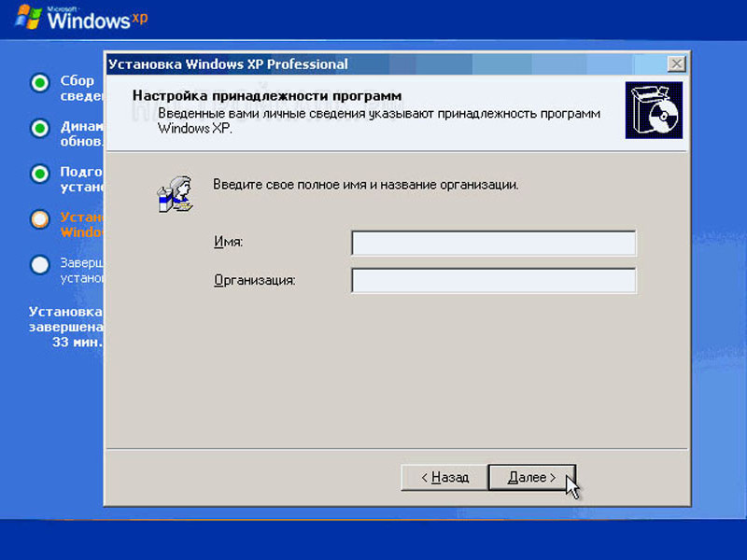
Task: Click the 33 мин. remaining time text
Action: (x=78, y=342)
